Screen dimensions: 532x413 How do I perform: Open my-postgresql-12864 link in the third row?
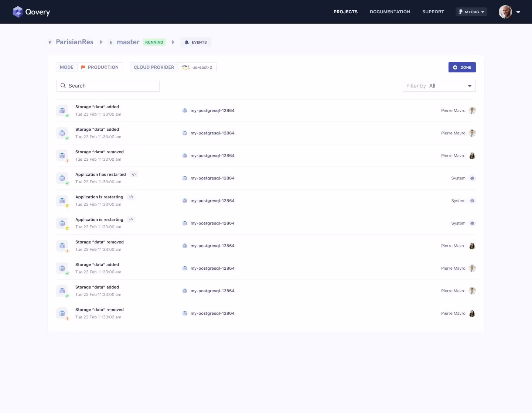212,156
